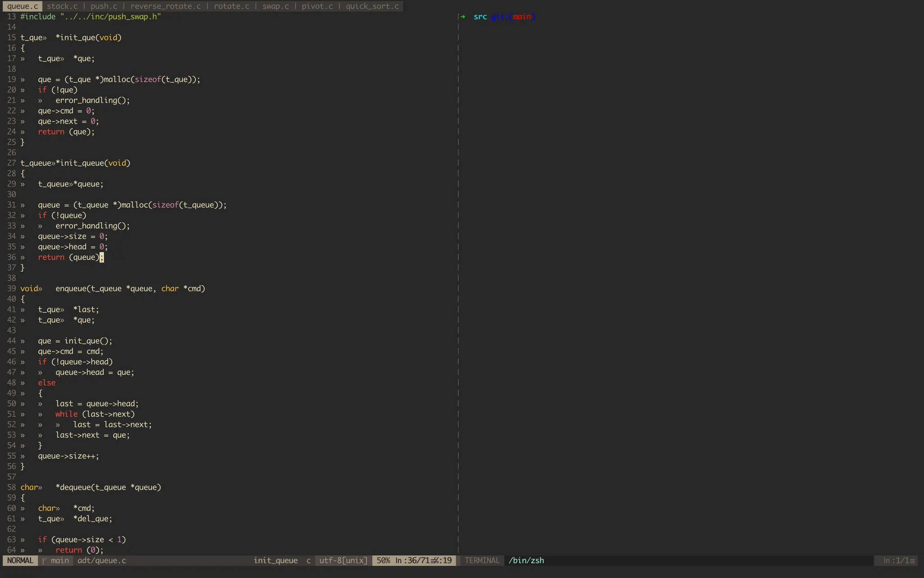Click the /bin/zsh terminal name

coord(526,560)
